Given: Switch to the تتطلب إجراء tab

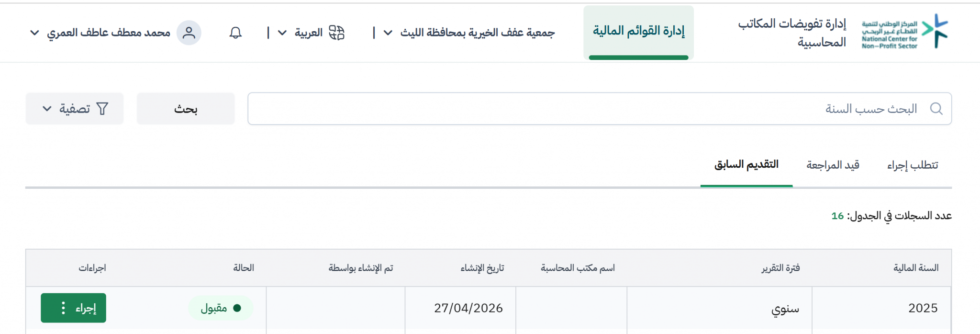Looking at the screenshot, I should tap(913, 165).
